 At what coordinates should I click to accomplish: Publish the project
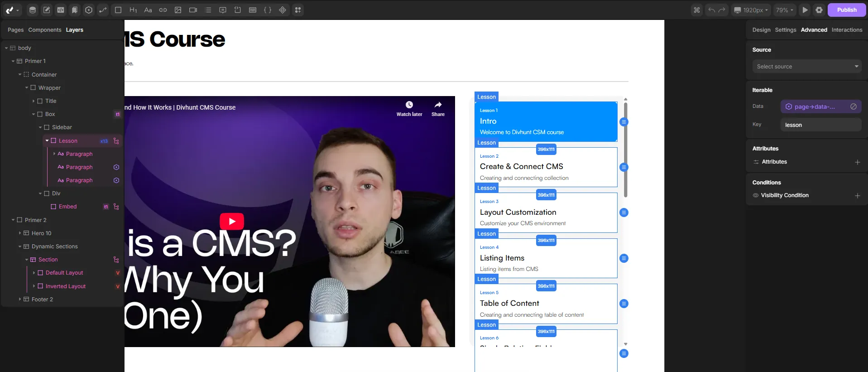(x=847, y=10)
